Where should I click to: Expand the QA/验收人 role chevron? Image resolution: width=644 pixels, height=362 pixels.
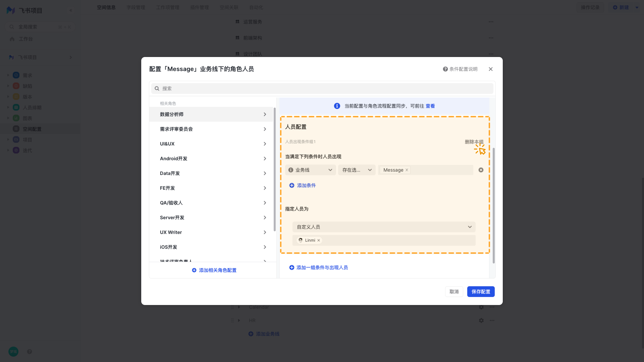[265, 203]
